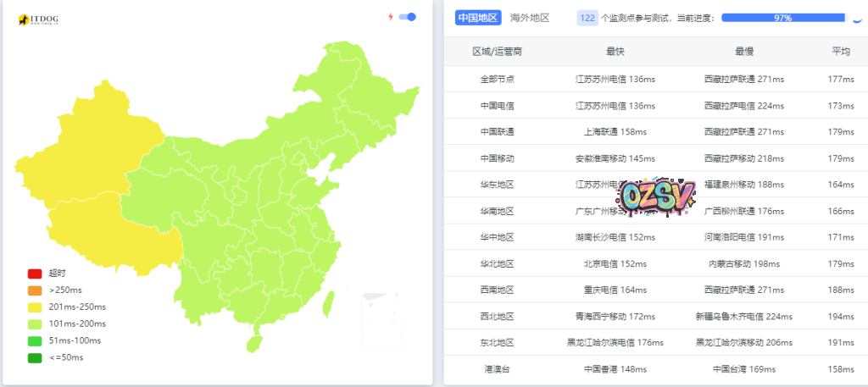
Task: Select the 中国电信 row label
Action: (x=497, y=106)
